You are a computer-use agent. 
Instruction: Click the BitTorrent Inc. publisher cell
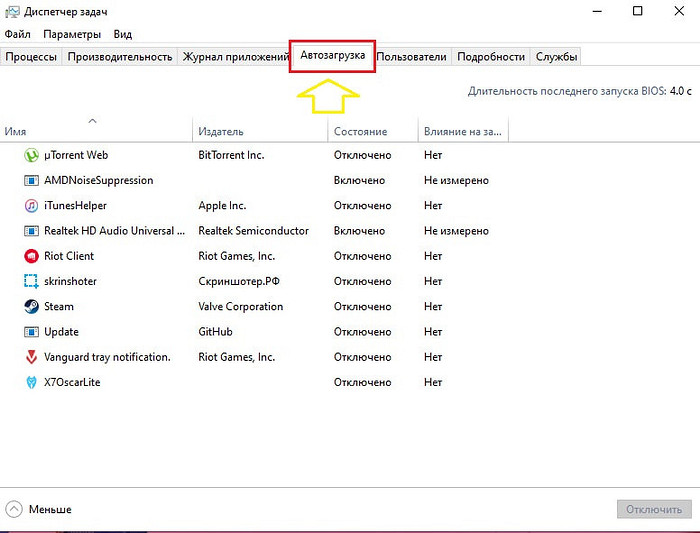click(231, 155)
